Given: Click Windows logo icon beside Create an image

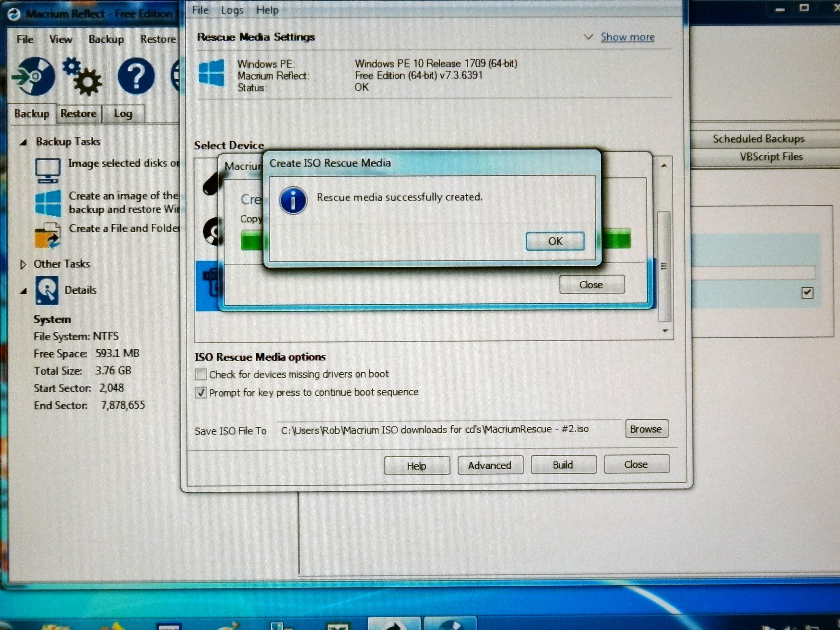Looking at the screenshot, I should pyautogui.click(x=47, y=204).
